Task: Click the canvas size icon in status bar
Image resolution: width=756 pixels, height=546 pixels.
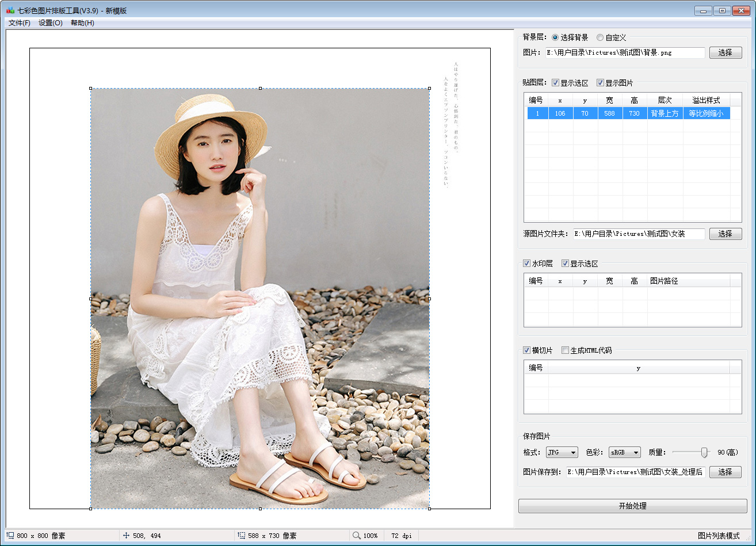Action: point(10,536)
